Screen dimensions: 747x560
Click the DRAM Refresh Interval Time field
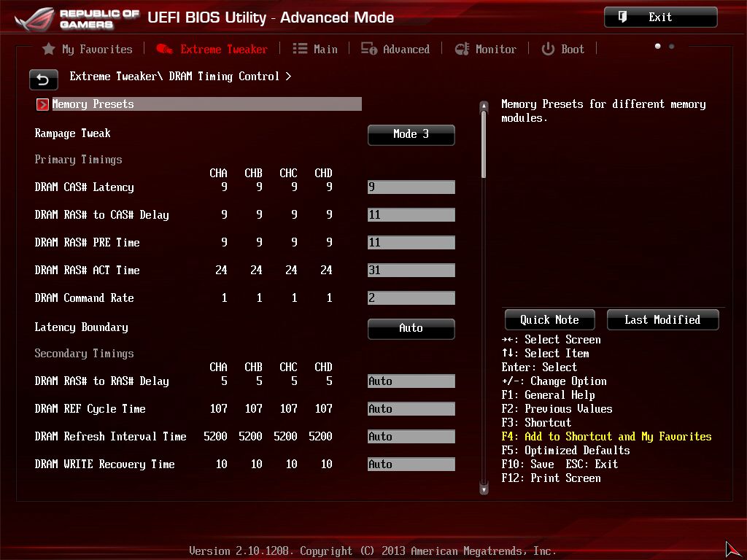click(x=411, y=436)
